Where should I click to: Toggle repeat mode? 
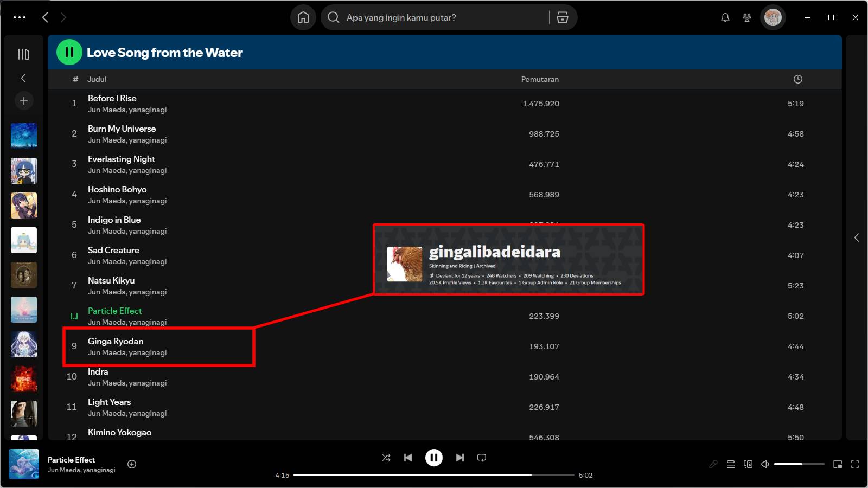click(x=482, y=458)
